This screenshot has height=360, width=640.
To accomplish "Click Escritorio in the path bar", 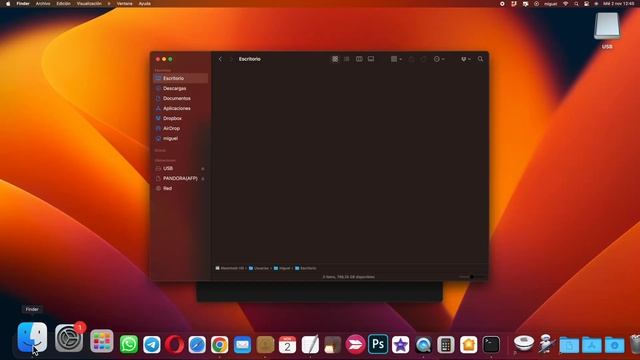I will [305, 268].
